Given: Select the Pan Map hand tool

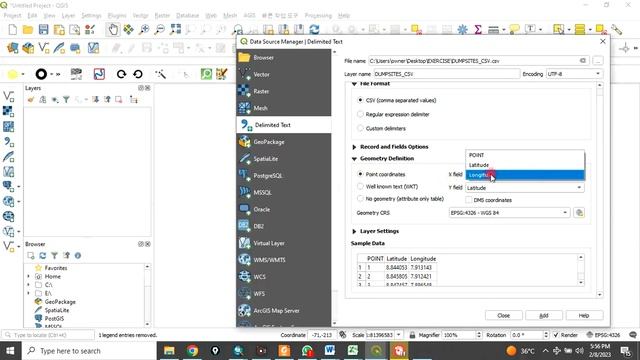Looking at the screenshot, I should pyautogui.click(x=113, y=29).
